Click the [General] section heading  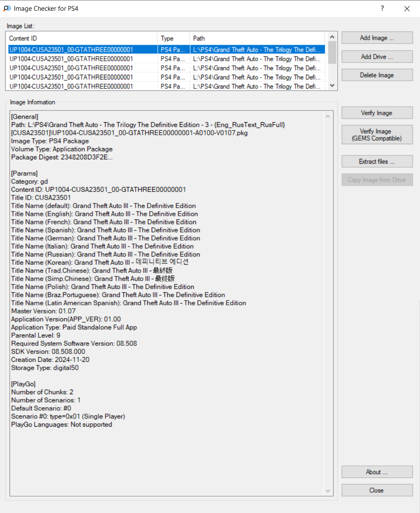[25, 117]
